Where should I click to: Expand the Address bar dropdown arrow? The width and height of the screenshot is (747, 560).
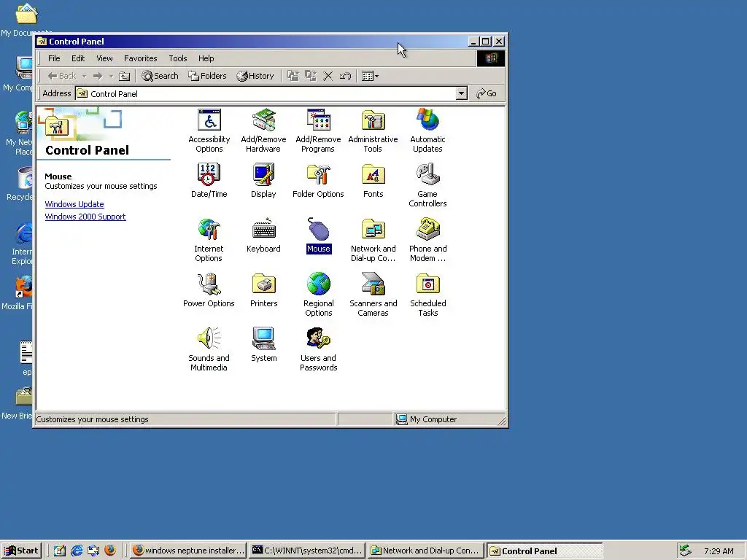461,94
